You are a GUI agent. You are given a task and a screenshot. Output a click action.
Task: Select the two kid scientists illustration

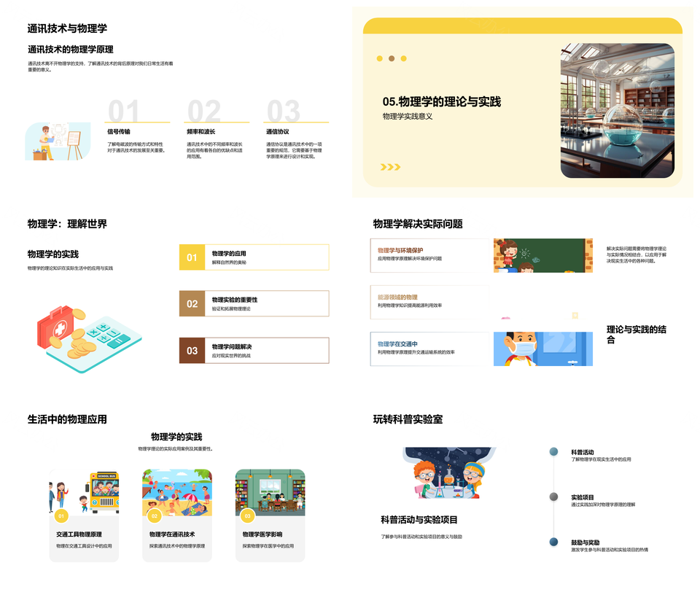(448, 473)
